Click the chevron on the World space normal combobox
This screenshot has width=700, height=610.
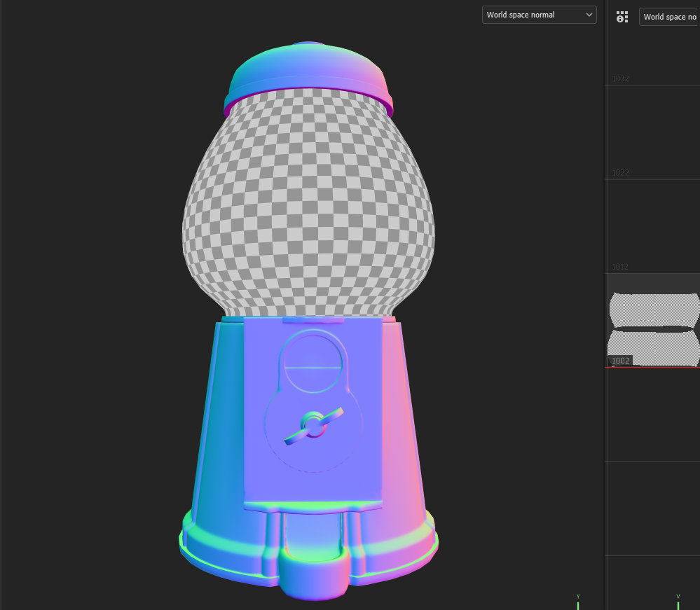[589, 14]
